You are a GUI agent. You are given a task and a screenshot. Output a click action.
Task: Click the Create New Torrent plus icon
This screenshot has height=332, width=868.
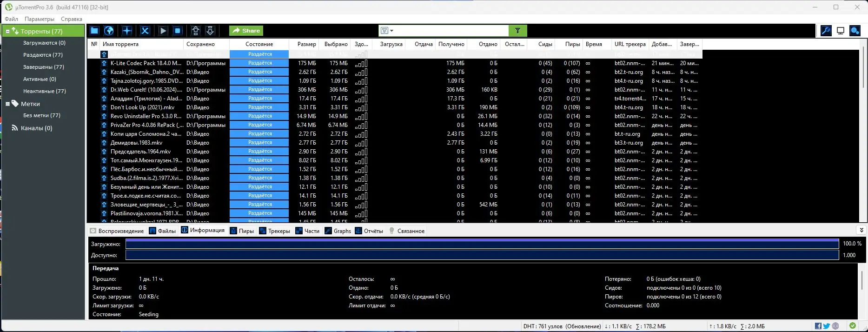(127, 31)
